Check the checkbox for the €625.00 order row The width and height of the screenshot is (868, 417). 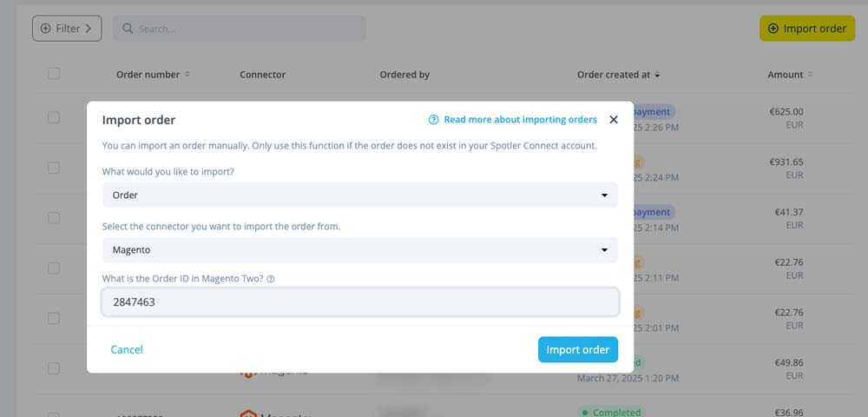click(54, 117)
